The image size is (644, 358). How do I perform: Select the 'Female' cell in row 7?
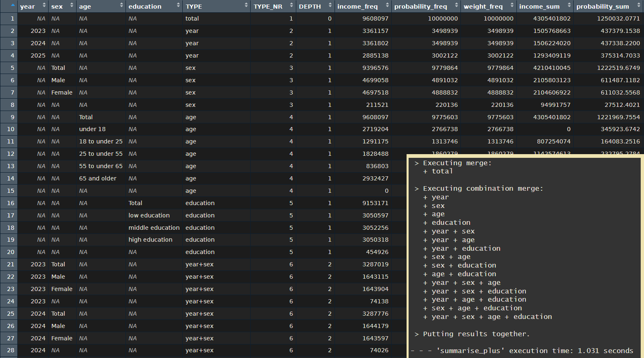[x=62, y=92]
